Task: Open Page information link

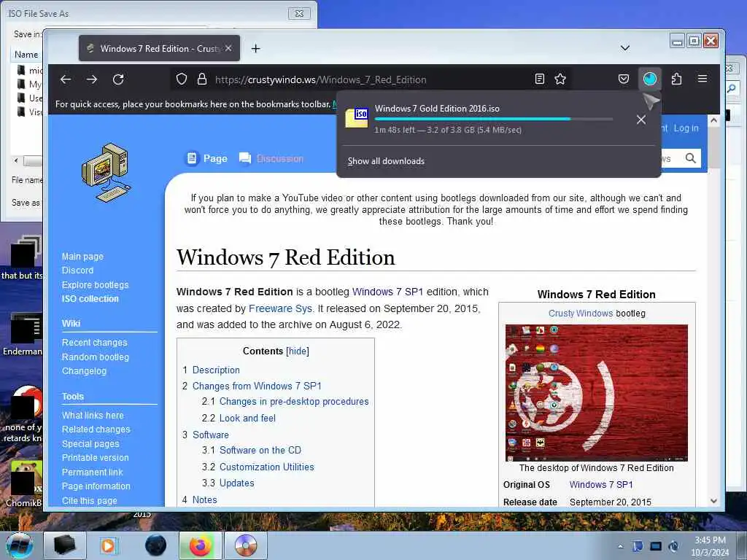Action: tap(96, 486)
